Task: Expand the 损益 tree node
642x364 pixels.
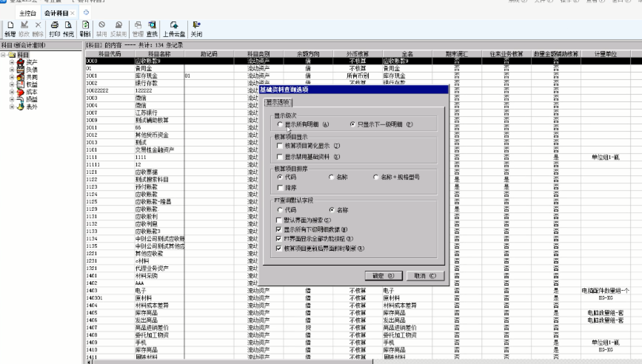Action: (12, 100)
